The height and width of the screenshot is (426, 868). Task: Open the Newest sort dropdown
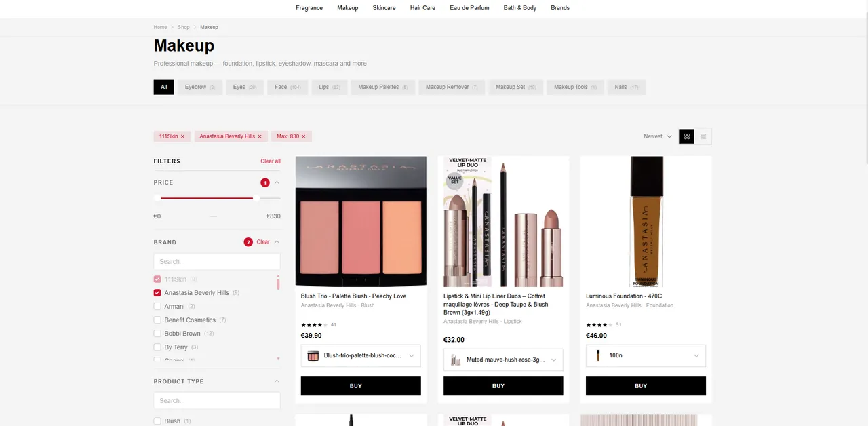pyautogui.click(x=658, y=136)
